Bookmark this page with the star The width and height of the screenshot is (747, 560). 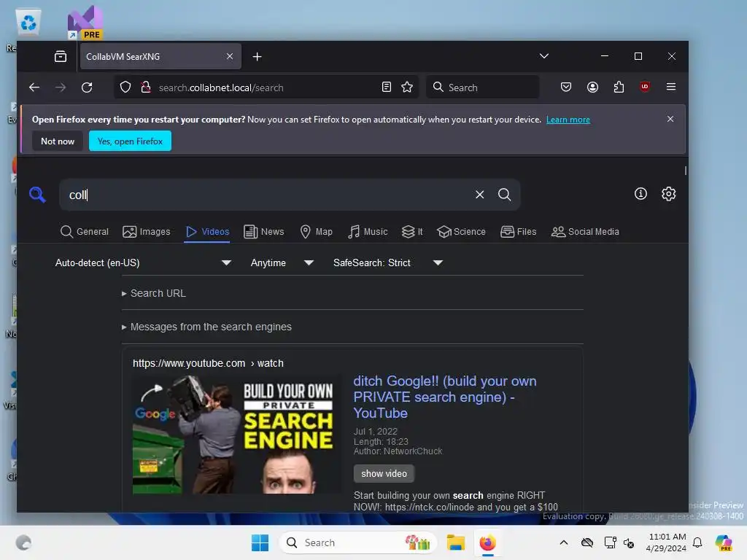pos(407,87)
